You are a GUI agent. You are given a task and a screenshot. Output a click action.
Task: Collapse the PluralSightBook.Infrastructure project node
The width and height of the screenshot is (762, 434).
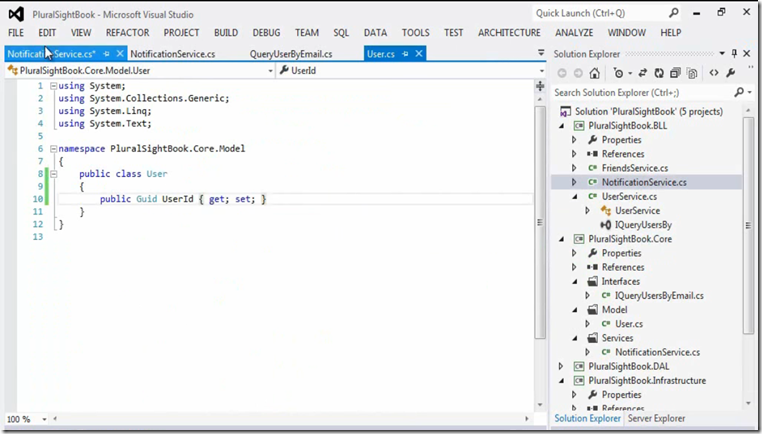tap(562, 381)
